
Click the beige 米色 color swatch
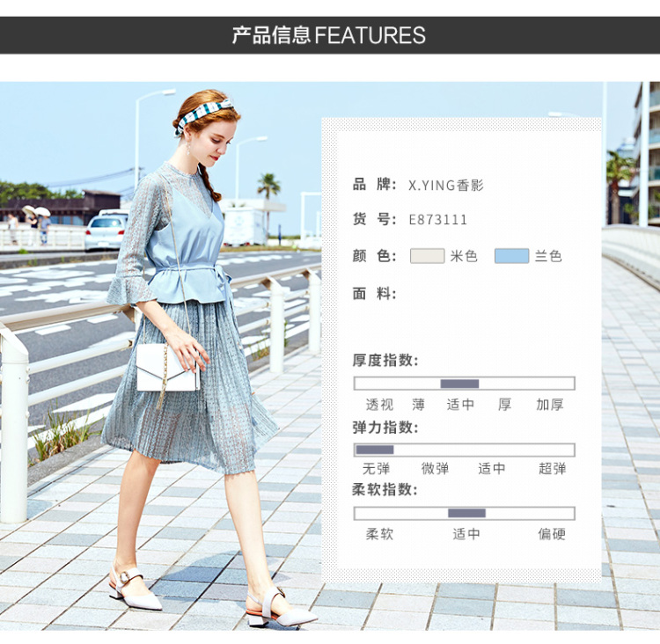click(x=427, y=256)
